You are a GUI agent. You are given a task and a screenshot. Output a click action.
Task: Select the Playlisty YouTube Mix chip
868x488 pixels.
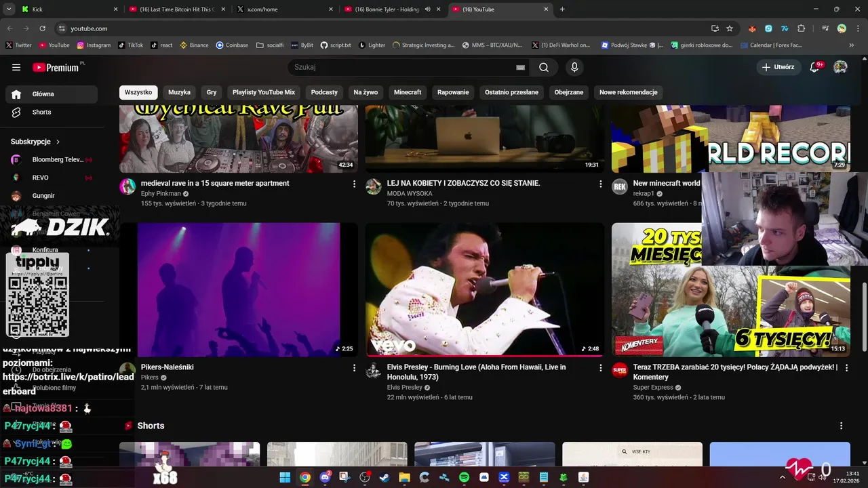click(x=264, y=92)
